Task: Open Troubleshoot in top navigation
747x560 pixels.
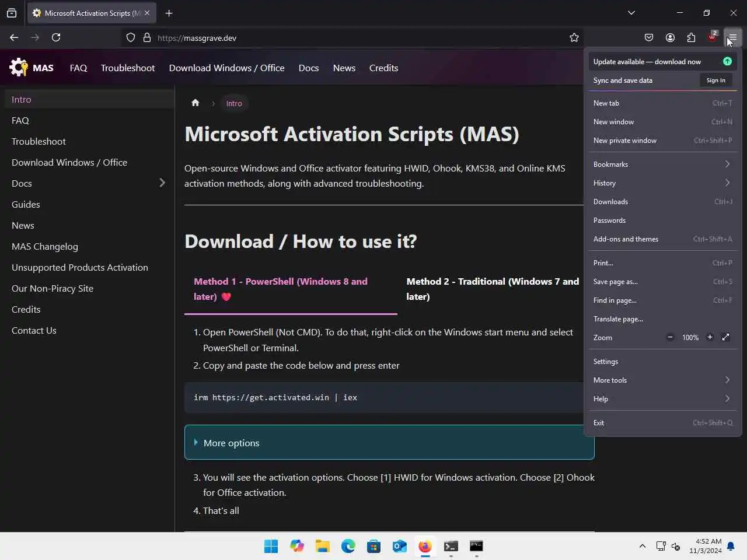Action: coord(128,68)
